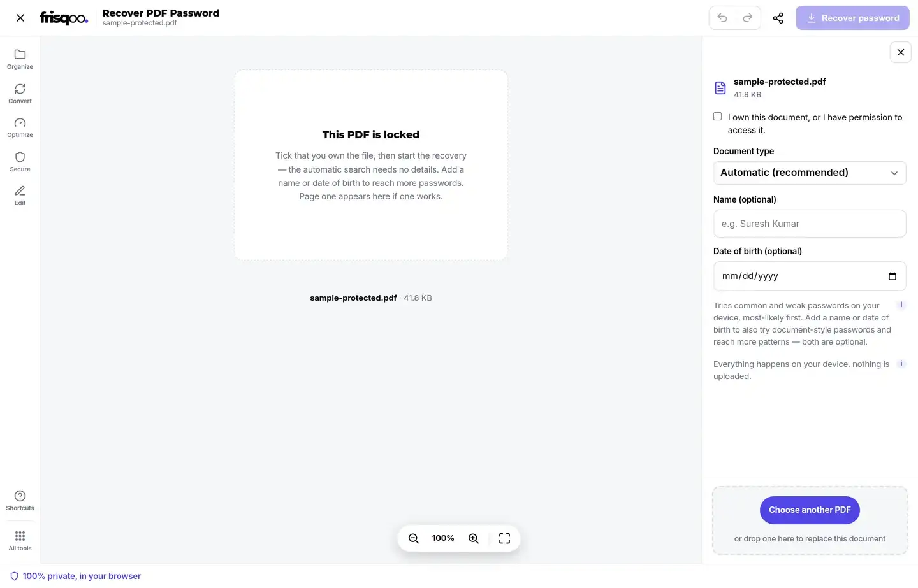Select the sample-protected.pdf file icon in panel

point(720,88)
